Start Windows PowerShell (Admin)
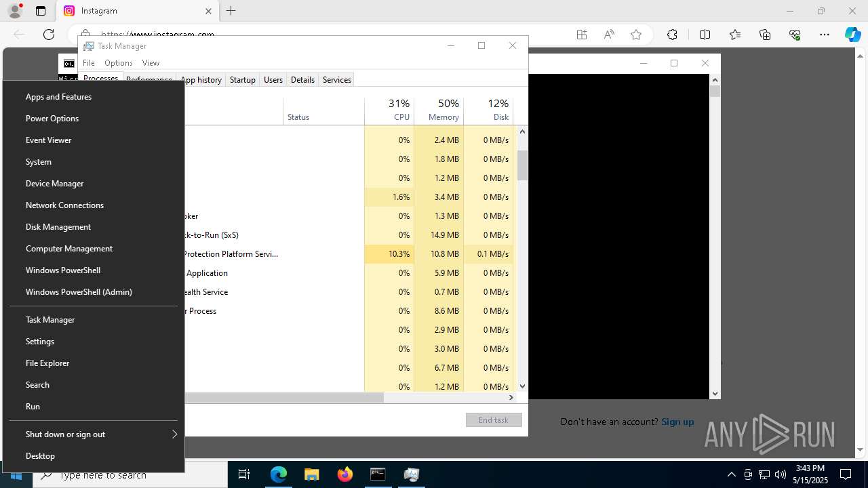Screen dimensions: 868x488 [94, 292]
